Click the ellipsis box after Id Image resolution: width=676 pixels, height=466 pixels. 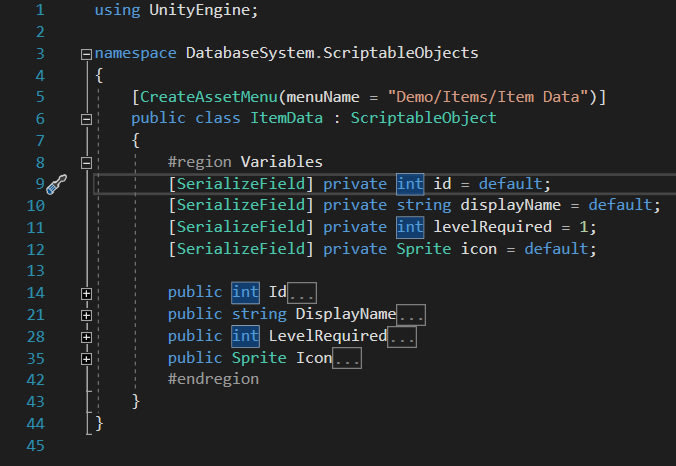pos(302,293)
